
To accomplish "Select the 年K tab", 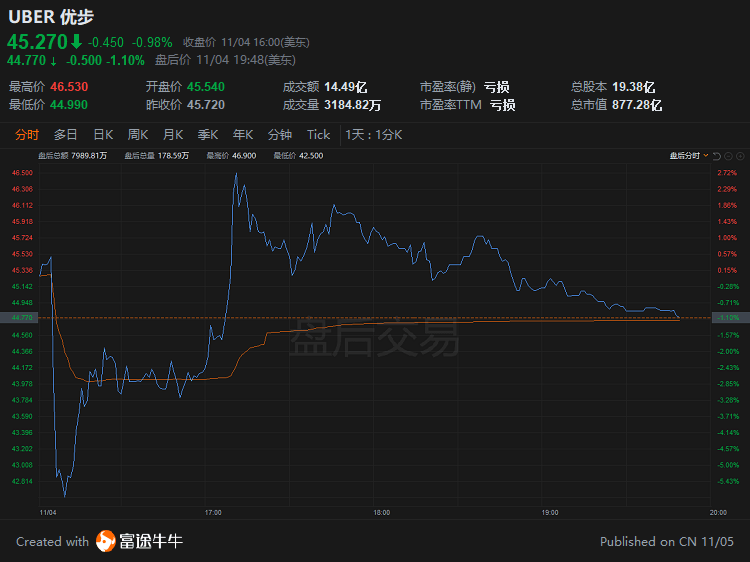I will pos(243,135).
